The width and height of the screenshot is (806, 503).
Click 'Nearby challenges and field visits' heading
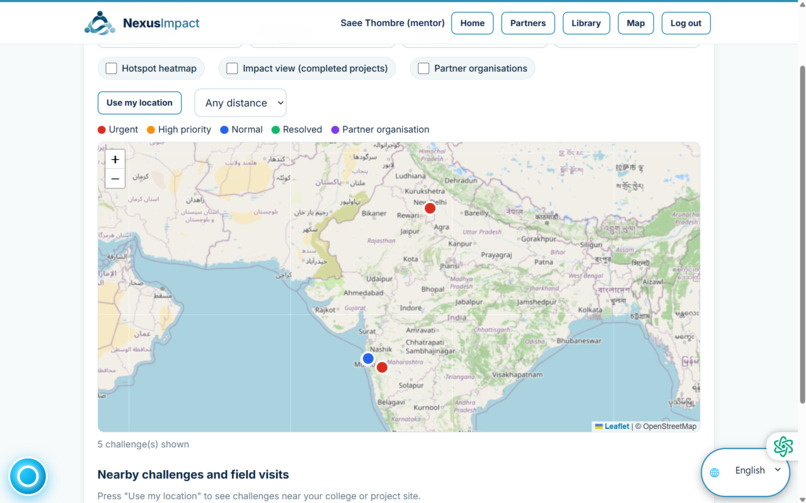coord(193,475)
